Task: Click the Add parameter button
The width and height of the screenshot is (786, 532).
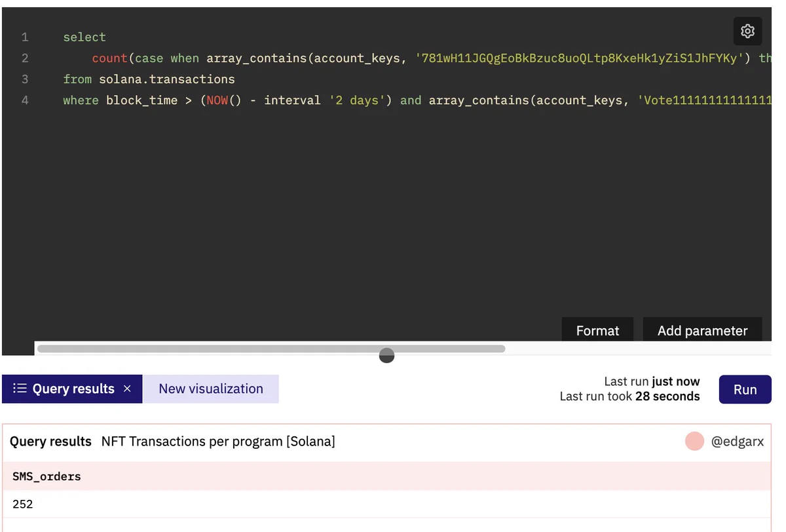Action: click(x=702, y=330)
